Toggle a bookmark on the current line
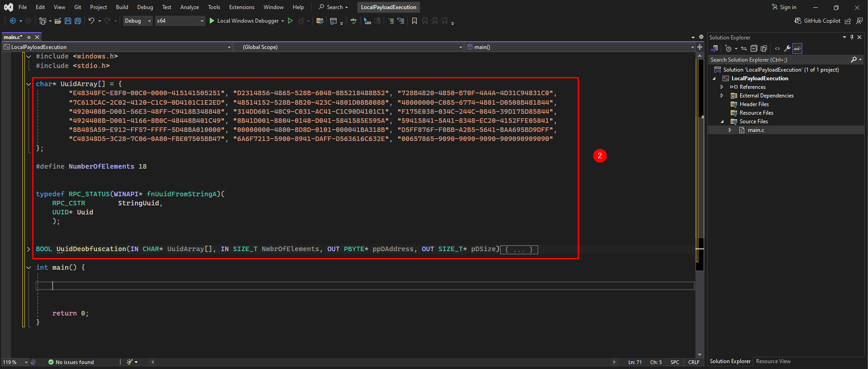 pyautogui.click(x=415, y=21)
